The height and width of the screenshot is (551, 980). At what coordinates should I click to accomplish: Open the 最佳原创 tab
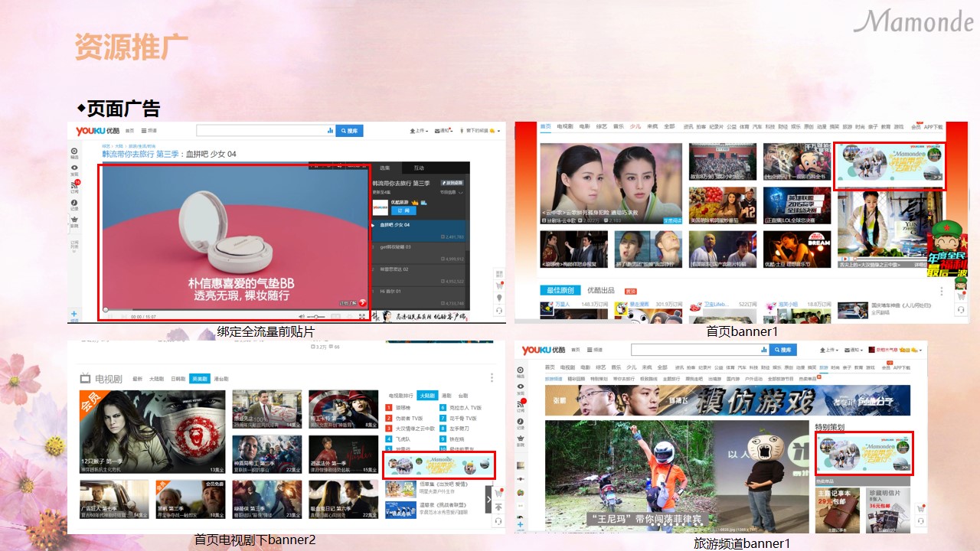pyautogui.click(x=562, y=291)
